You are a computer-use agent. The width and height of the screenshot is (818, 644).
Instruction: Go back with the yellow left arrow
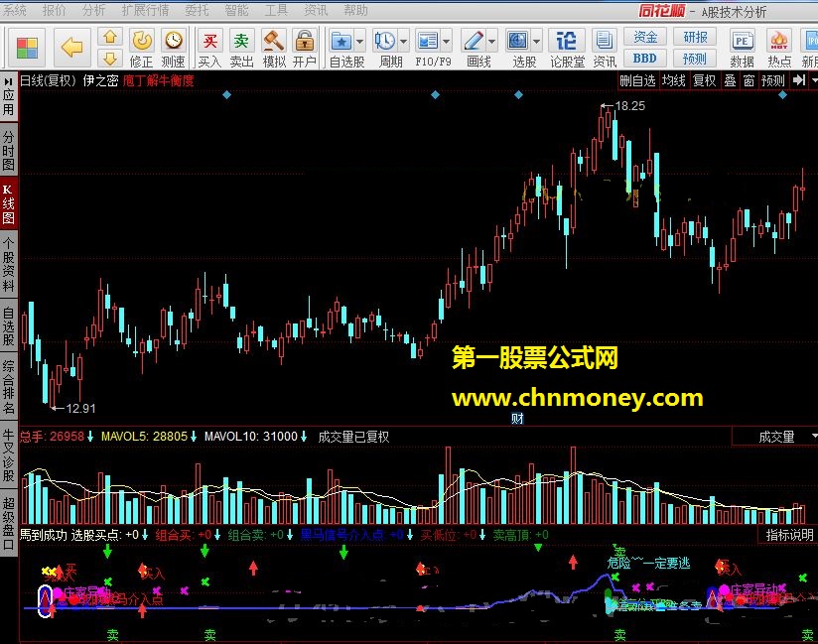click(x=70, y=48)
